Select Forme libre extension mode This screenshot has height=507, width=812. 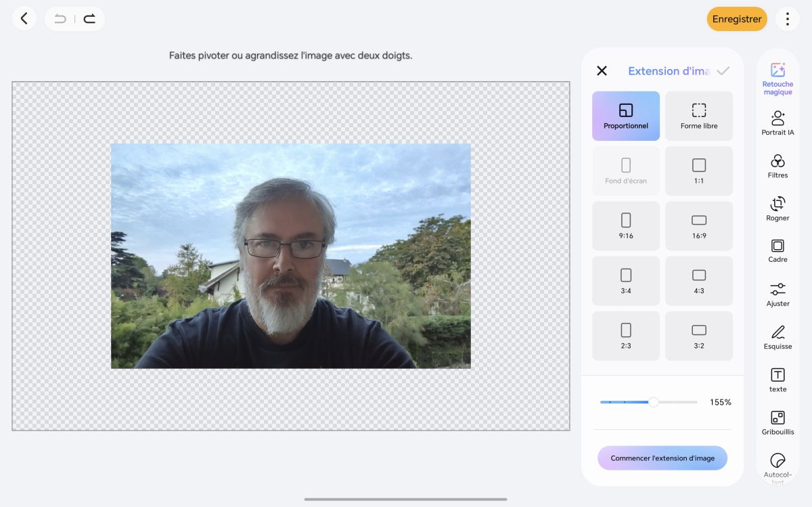[699, 116]
